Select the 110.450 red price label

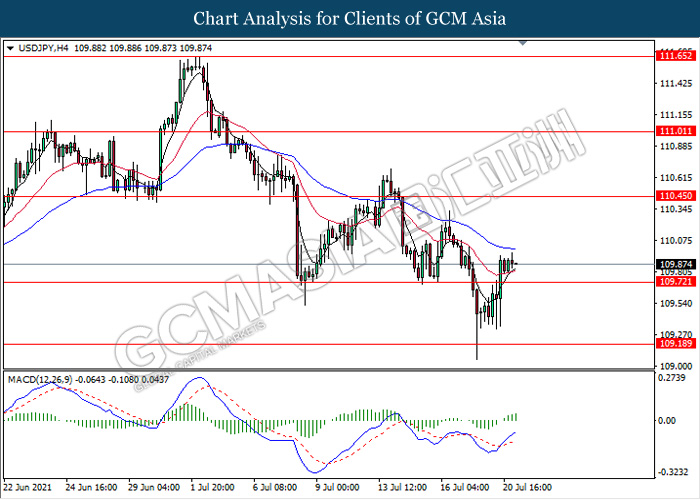[x=676, y=196]
